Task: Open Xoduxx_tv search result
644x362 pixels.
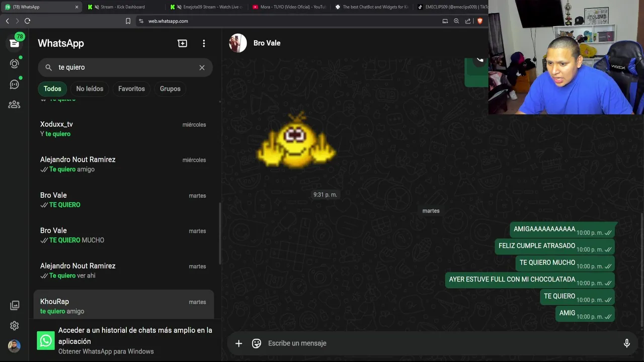Action: coord(124,129)
